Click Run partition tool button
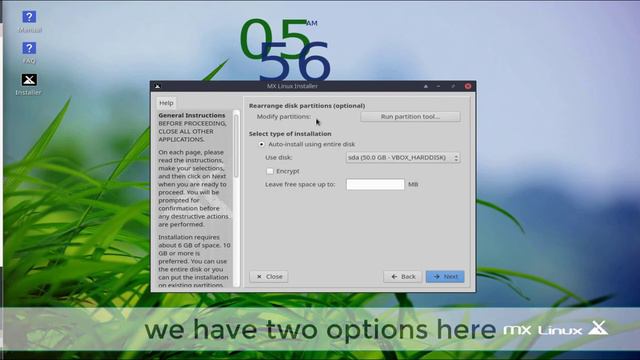This screenshot has width=640, height=360. coord(410,117)
